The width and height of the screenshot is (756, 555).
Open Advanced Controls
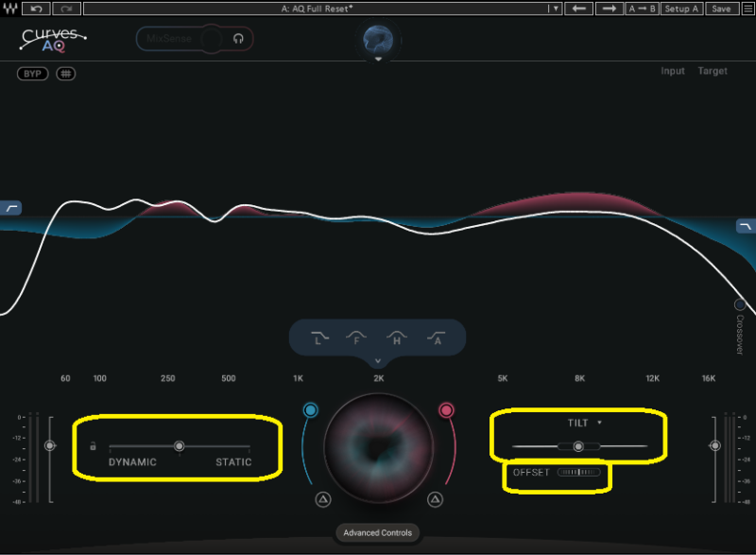point(378,533)
